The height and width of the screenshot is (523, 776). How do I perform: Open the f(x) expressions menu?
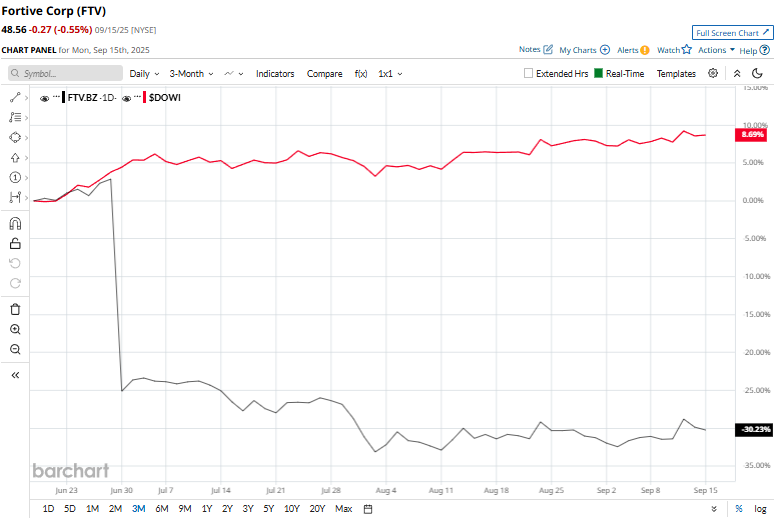point(361,73)
